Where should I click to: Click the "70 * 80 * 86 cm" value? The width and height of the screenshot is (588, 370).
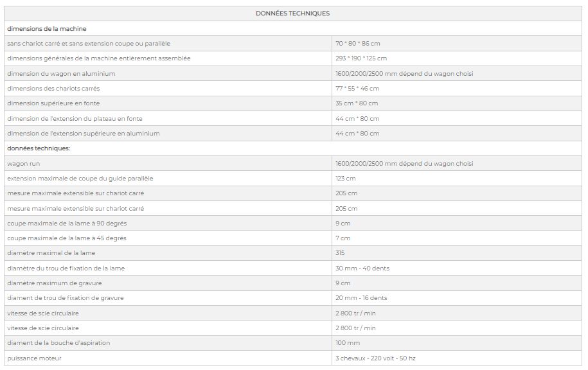(358, 44)
